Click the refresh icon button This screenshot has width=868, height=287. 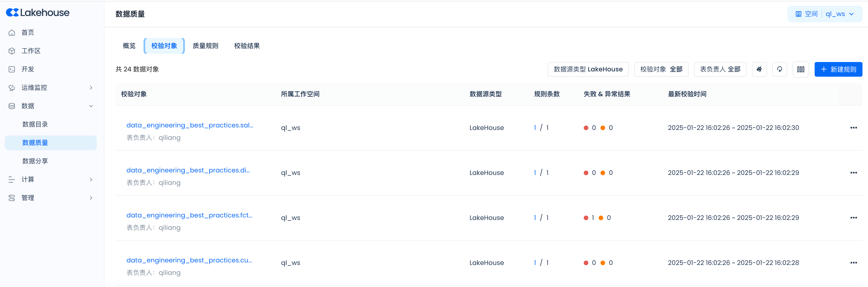[x=779, y=69]
